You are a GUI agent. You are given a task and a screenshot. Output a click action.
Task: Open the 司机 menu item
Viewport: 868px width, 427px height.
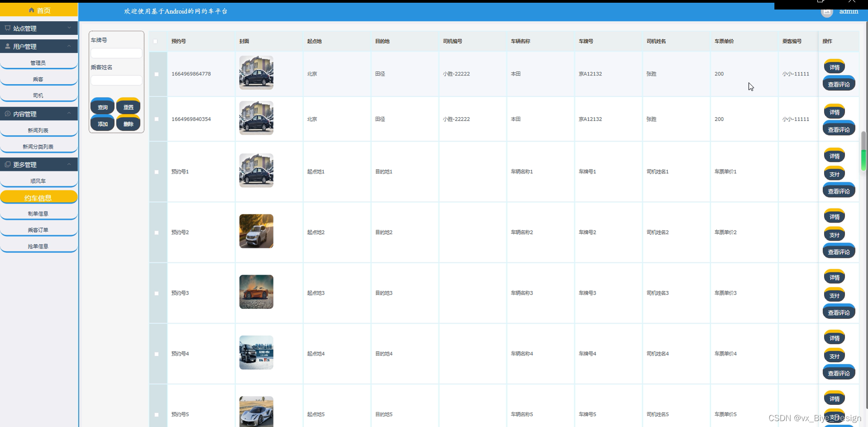[38, 95]
